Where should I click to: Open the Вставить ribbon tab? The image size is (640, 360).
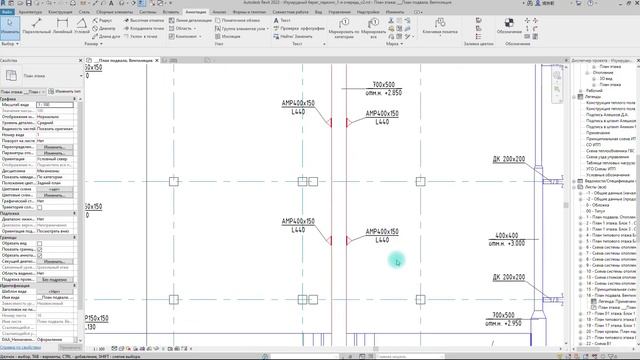(171, 12)
